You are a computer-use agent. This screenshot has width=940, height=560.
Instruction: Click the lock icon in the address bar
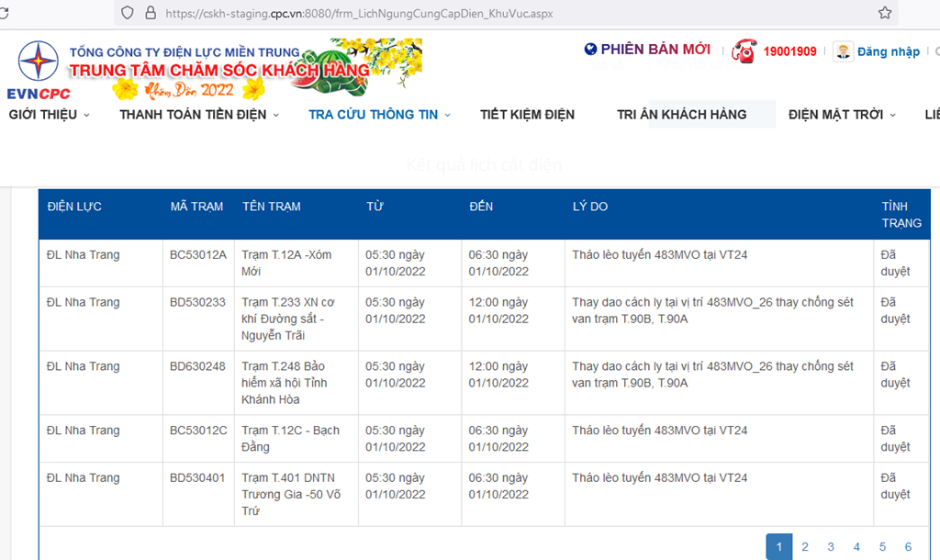[x=151, y=13]
